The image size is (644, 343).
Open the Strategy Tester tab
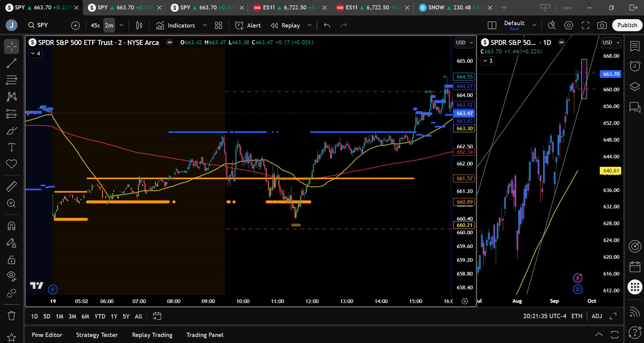(x=97, y=335)
